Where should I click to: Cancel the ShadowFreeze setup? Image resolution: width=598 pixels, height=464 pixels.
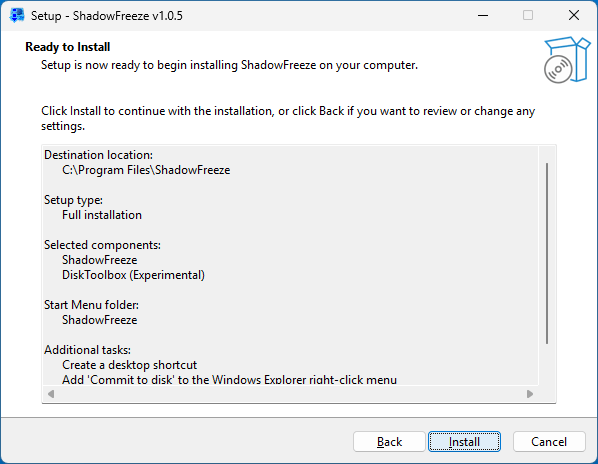click(549, 442)
